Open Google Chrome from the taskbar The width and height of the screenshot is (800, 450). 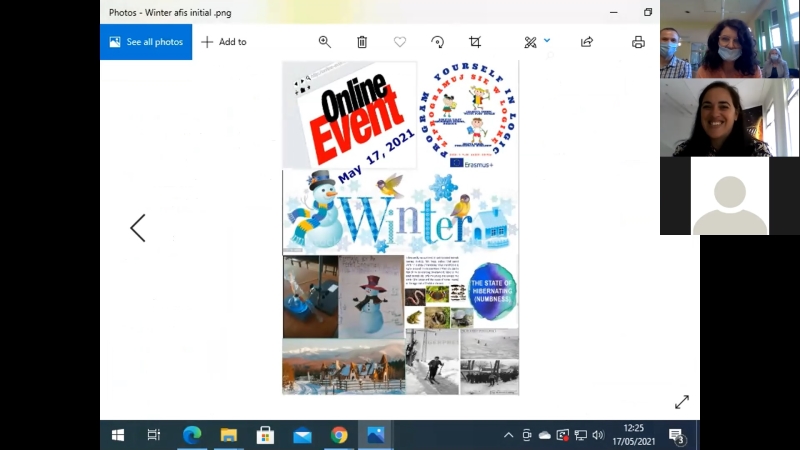[339, 435]
